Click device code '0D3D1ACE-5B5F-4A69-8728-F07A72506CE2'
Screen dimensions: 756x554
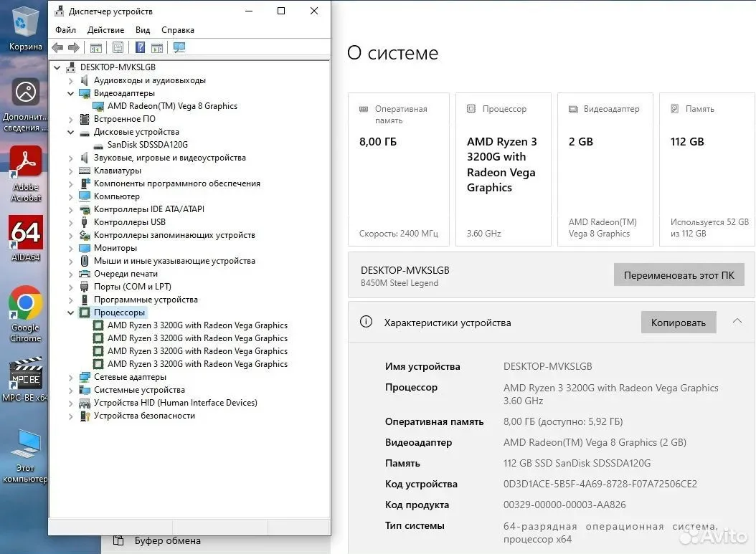point(600,484)
